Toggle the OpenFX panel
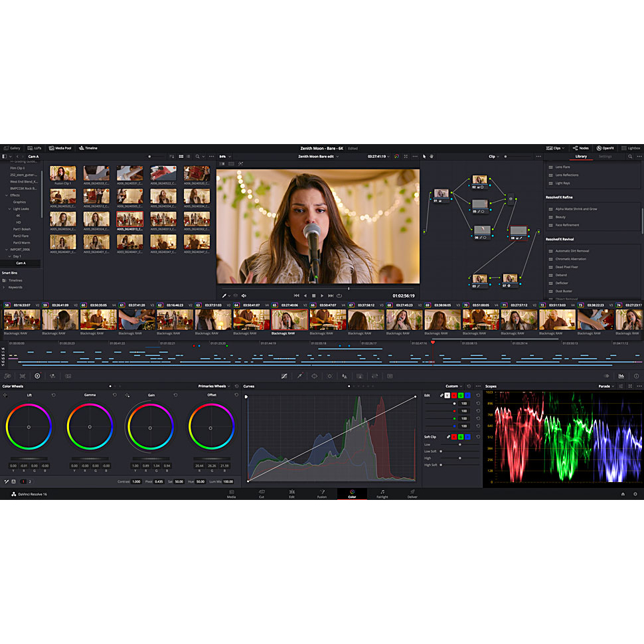This screenshot has width=644, height=644. [605, 148]
